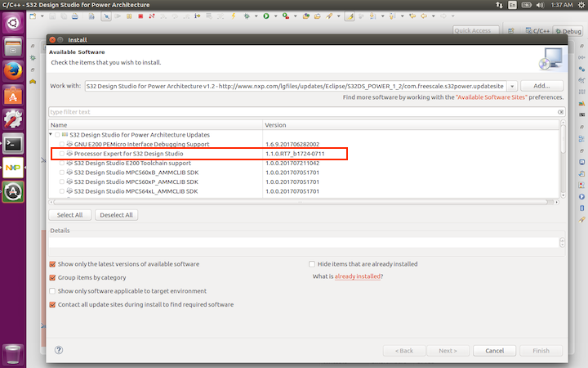This screenshot has width=588, height=368.
Task: Open the New file dropdown arrow
Action: coord(42,16)
